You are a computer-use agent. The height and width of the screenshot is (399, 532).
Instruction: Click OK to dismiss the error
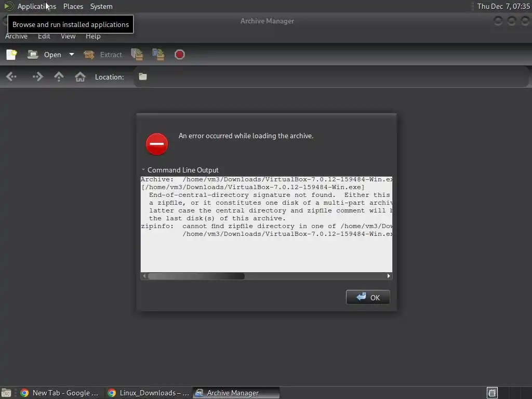tap(368, 297)
